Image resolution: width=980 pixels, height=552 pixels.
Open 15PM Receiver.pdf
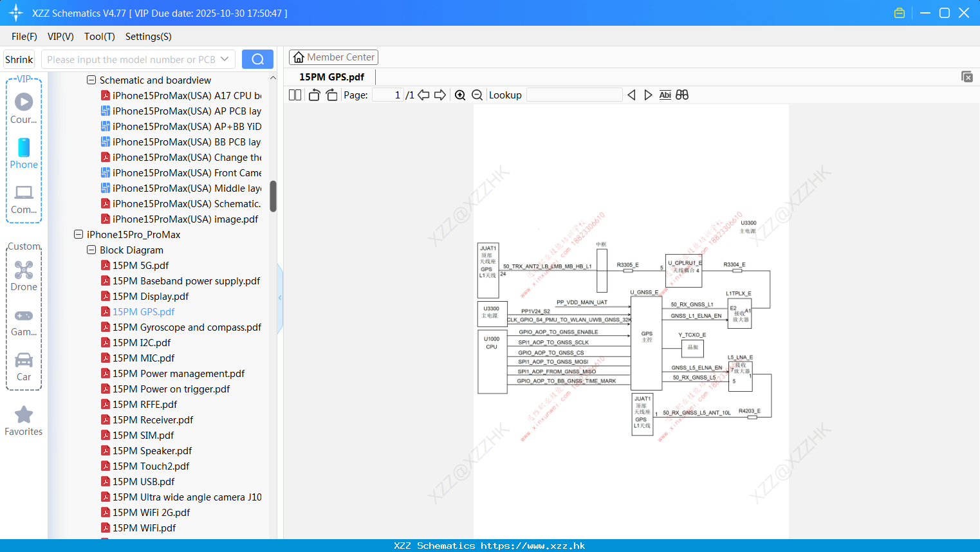[x=153, y=419]
